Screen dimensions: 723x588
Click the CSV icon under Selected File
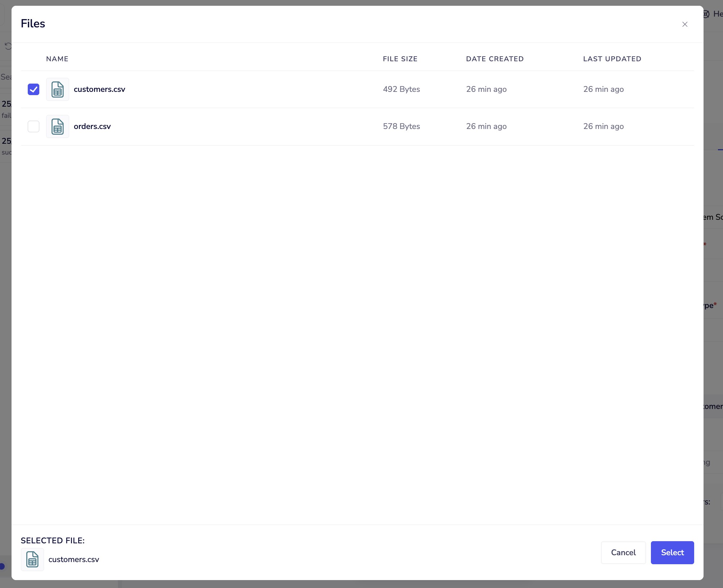(x=32, y=560)
